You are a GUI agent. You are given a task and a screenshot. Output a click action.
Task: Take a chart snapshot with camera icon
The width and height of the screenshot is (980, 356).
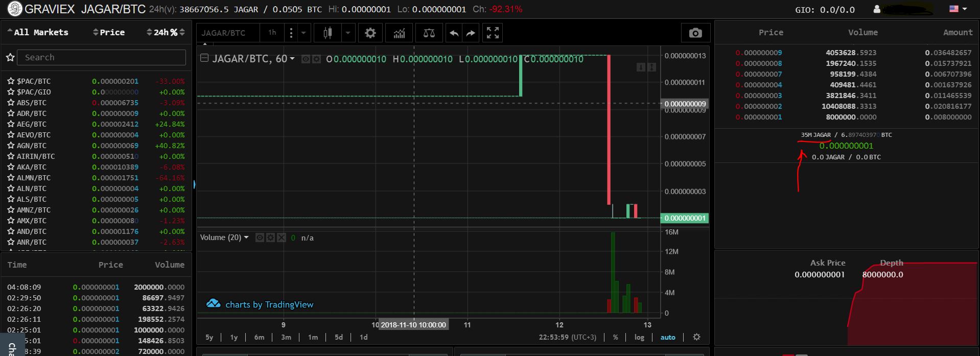tap(695, 33)
